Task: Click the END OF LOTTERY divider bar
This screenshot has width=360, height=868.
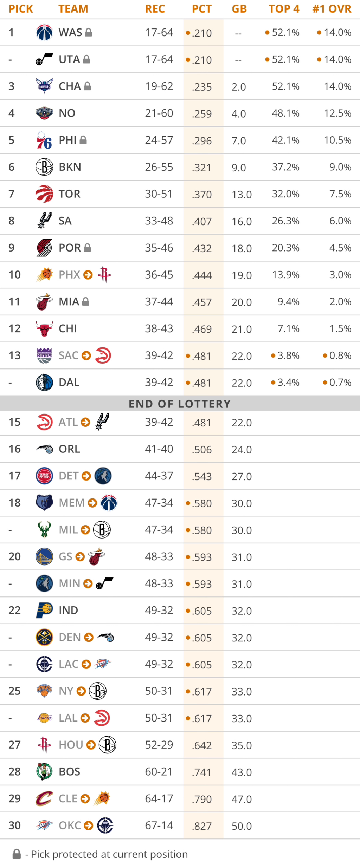Action: (x=180, y=404)
